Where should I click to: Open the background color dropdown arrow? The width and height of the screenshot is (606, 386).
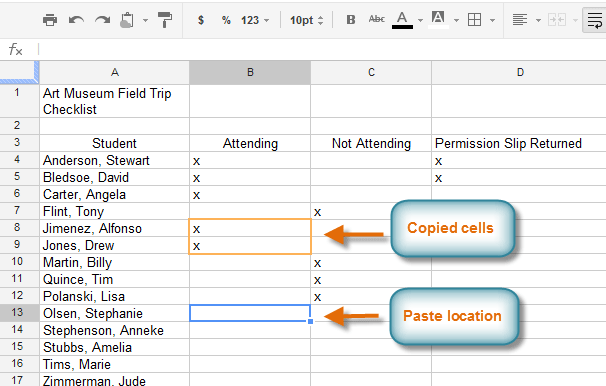click(x=456, y=20)
